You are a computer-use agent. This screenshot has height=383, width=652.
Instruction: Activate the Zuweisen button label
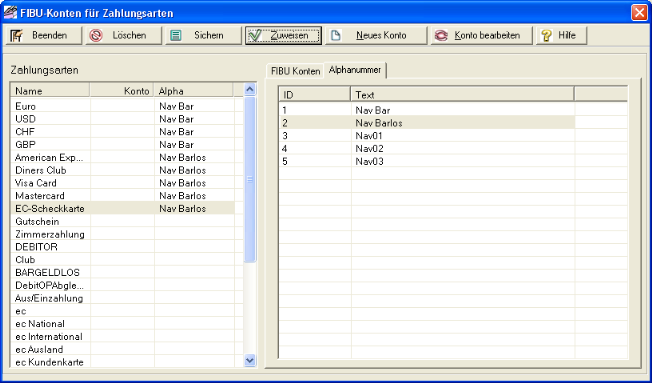pos(289,36)
